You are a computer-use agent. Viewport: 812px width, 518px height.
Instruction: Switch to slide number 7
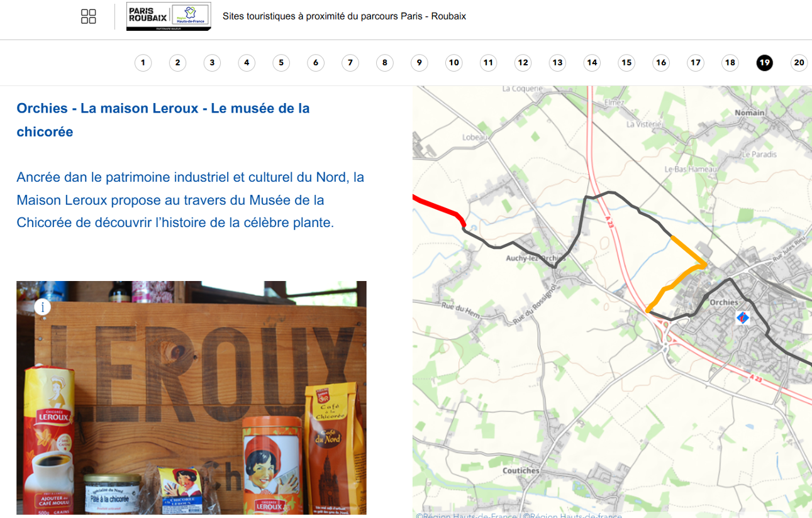coord(350,63)
